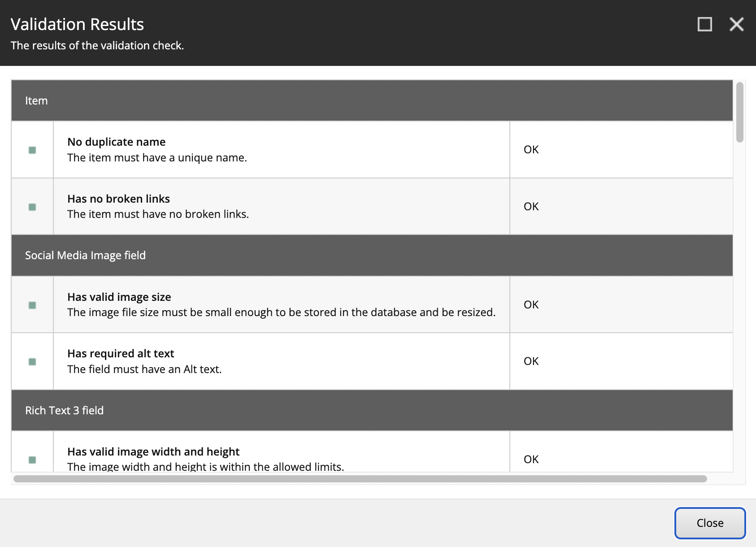Click the status square for Has valid image width and height
756x547 pixels.
tap(32, 459)
